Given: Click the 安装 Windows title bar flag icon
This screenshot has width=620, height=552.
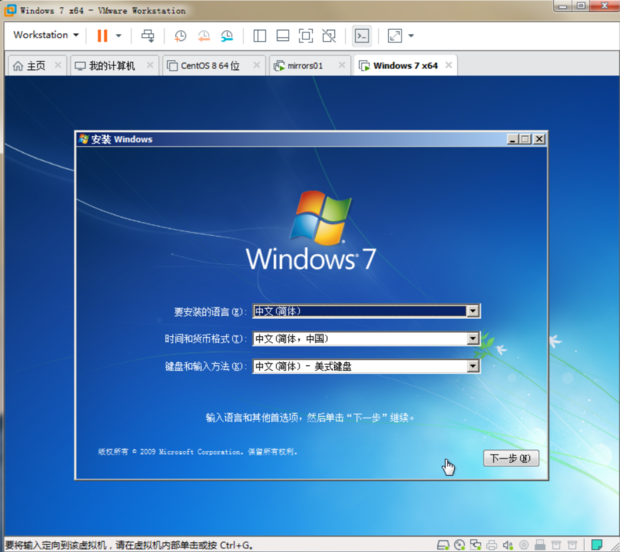Looking at the screenshot, I should [83, 139].
